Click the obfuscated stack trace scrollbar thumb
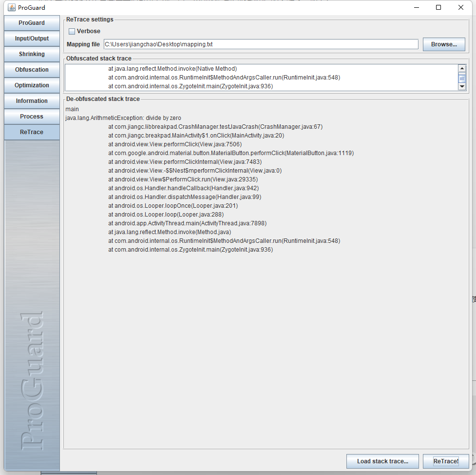 462,79
